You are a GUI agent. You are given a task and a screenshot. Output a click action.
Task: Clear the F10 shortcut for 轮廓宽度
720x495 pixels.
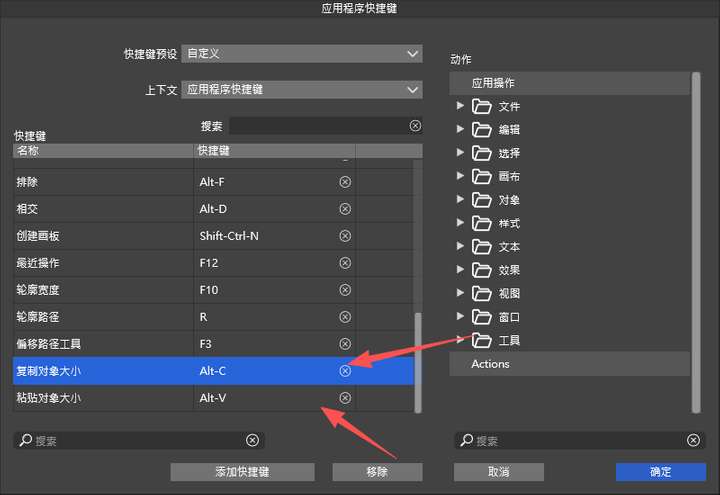345,290
